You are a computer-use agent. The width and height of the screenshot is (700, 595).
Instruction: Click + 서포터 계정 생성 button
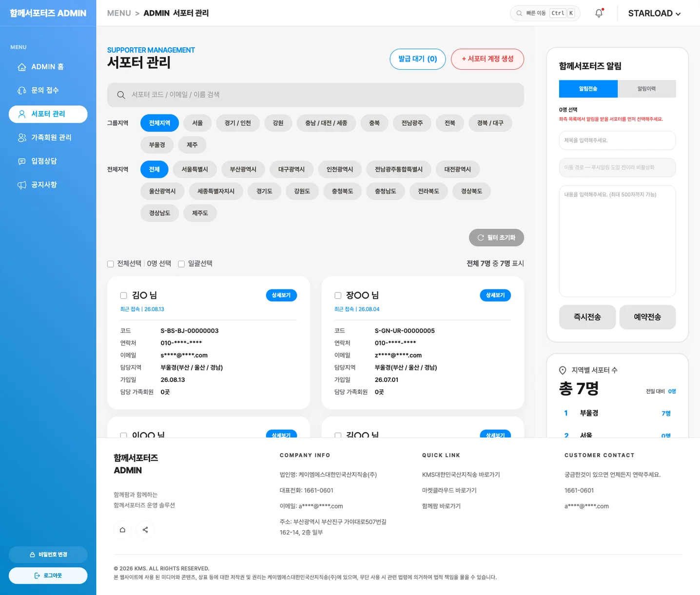(487, 59)
